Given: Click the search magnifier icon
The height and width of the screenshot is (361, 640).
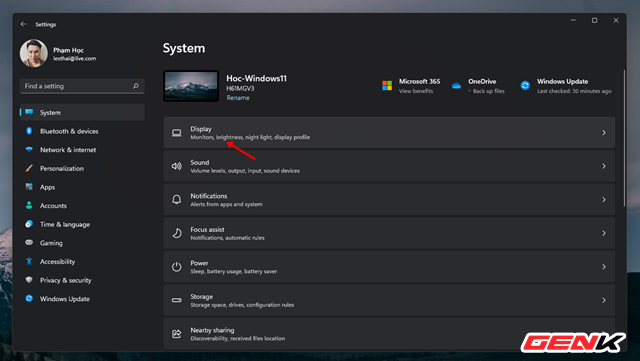Looking at the screenshot, I should pos(136,86).
